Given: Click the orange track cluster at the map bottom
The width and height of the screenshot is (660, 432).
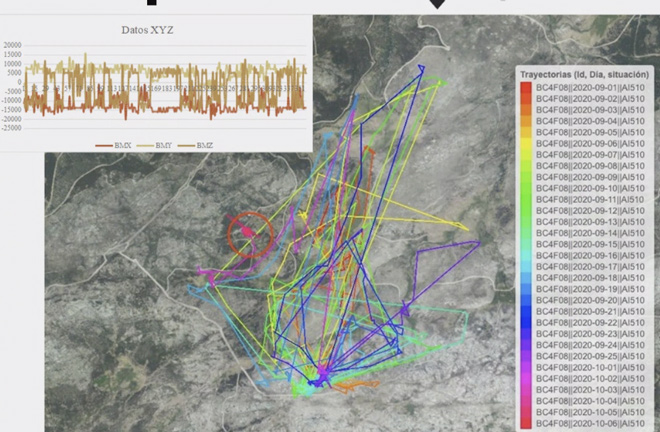Looking at the screenshot, I should click(x=356, y=385).
